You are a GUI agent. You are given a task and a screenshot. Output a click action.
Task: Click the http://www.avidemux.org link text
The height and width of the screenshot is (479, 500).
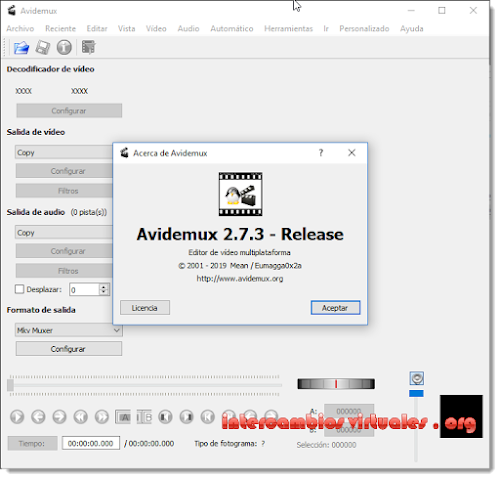point(240,279)
